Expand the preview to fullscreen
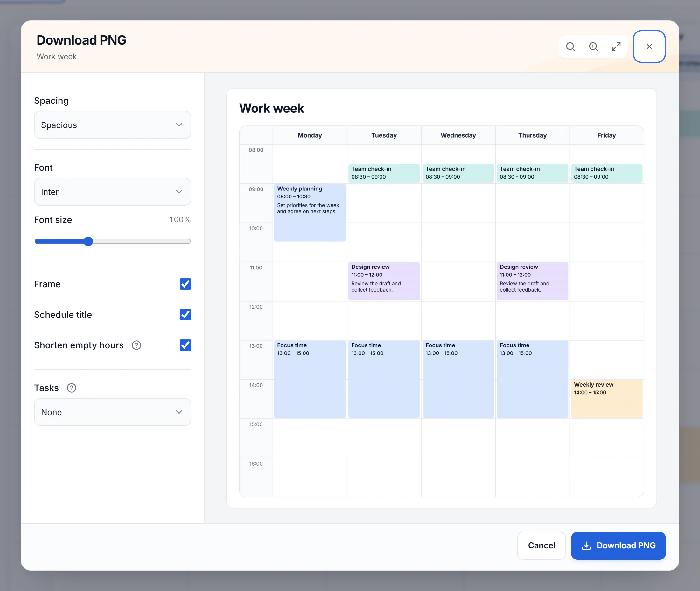Screen dimensions: 700x591 [616, 46]
